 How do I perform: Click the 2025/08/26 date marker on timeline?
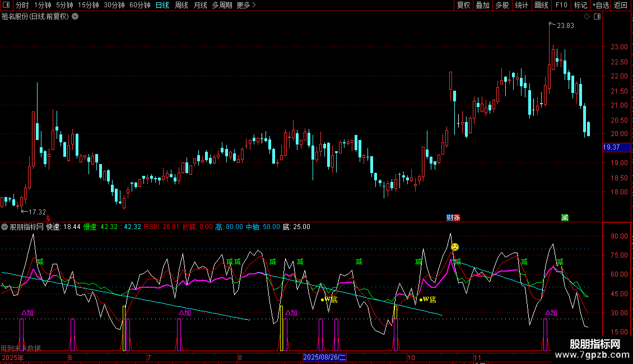[325, 357]
